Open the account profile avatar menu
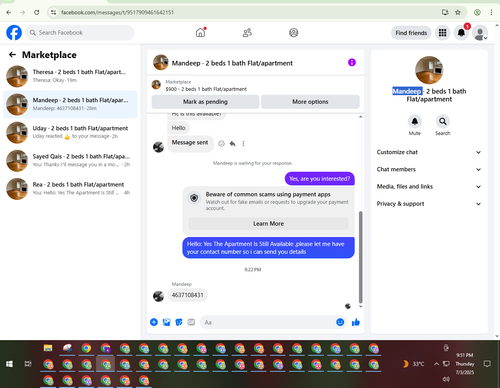Image resolution: width=500 pixels, height=388 pixels. click(x=480, y=33)
